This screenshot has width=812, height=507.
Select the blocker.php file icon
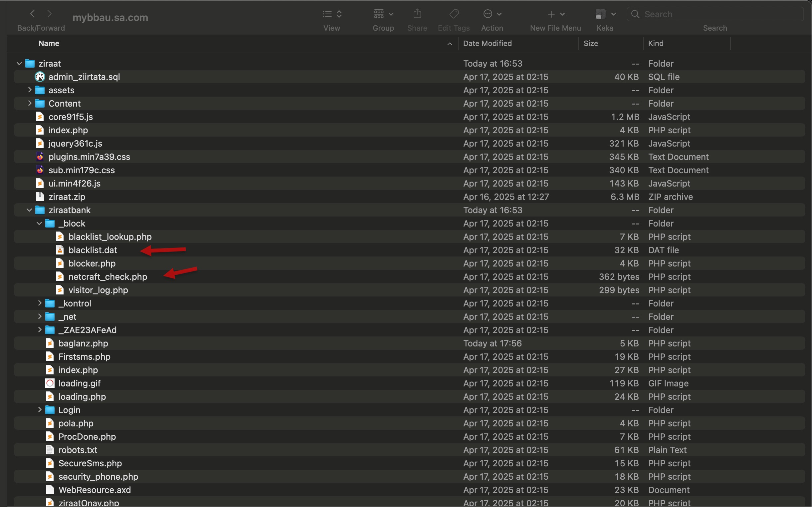60,263
